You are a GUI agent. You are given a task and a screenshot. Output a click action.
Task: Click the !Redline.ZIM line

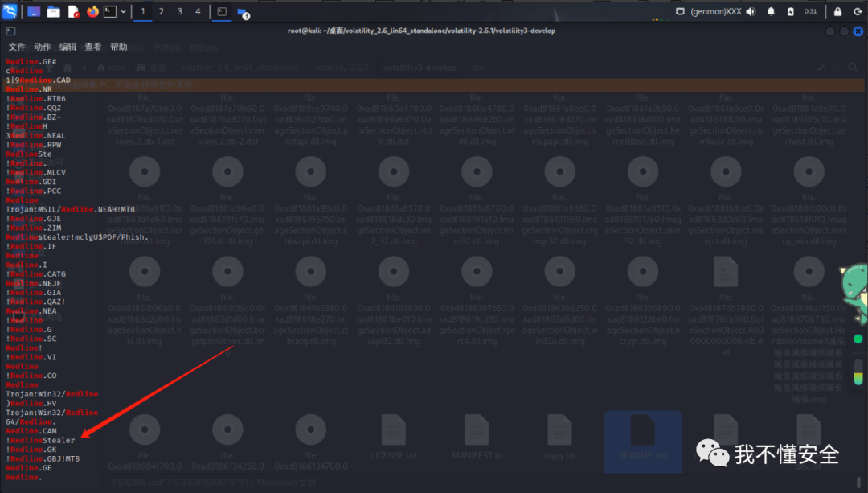pyautogui.click(x=34, y=228)
